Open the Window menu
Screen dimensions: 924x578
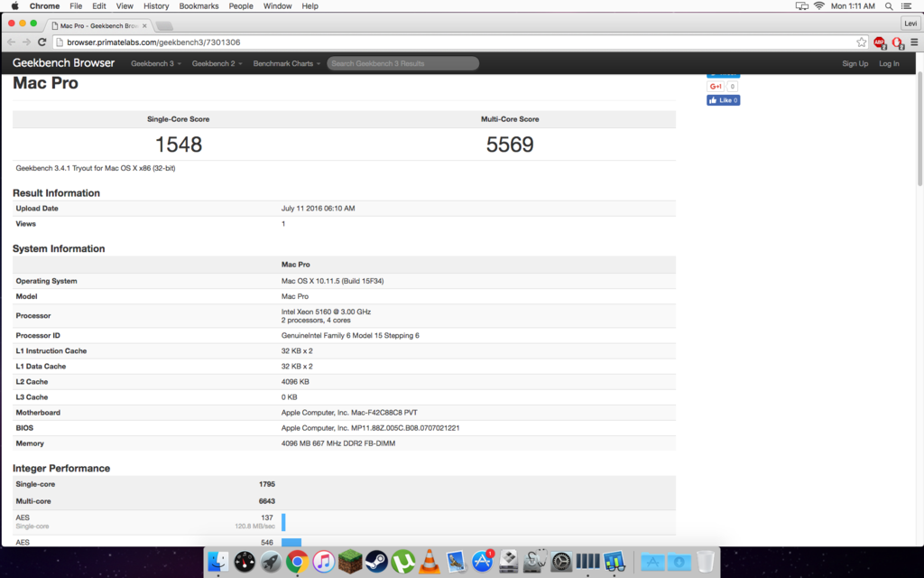(278, 6)
